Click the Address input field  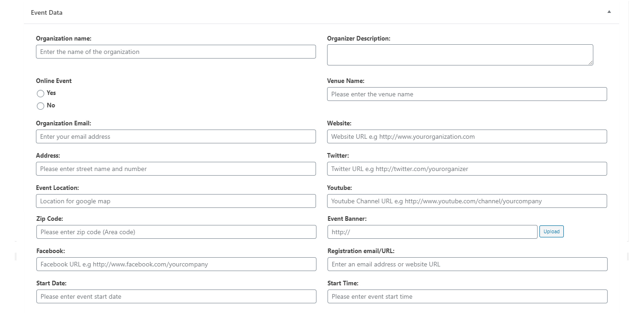(176, 169)
